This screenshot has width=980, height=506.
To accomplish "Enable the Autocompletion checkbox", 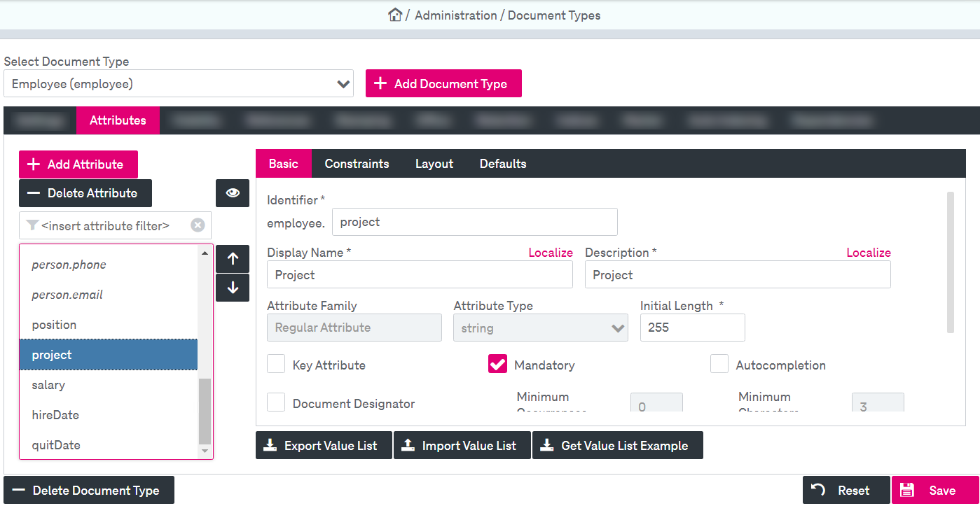I will click(x=719, y=364).
